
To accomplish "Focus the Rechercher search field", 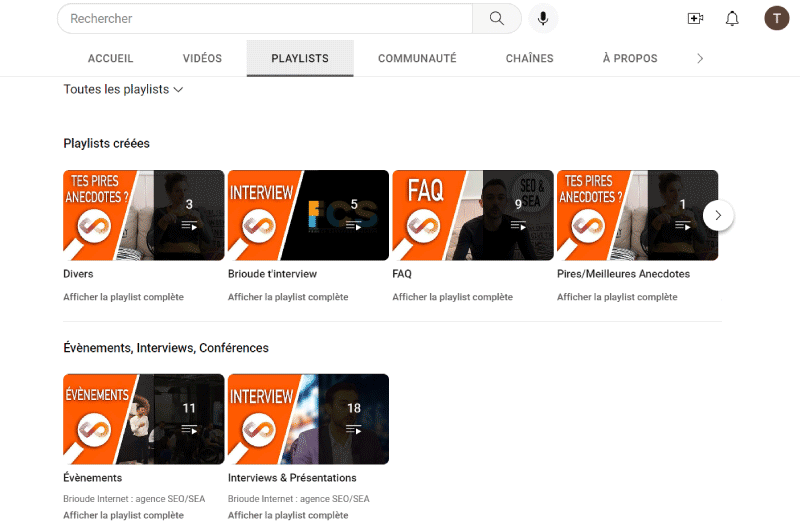I will [265, 19].
